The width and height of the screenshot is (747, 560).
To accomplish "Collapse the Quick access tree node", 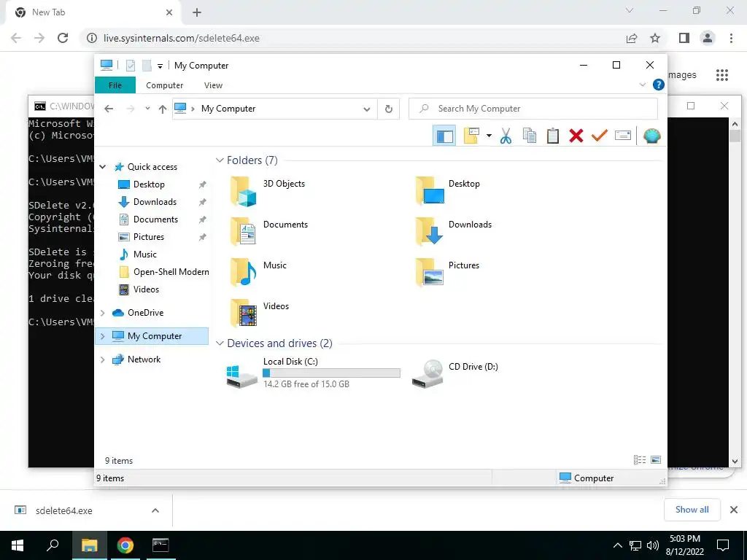I will pos(102,167).
